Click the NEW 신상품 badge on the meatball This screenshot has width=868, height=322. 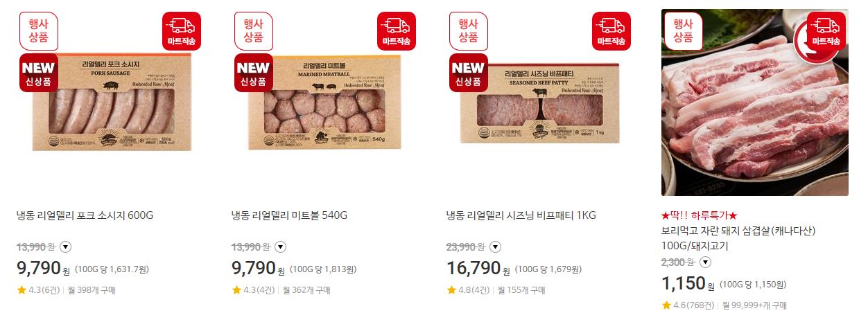[254, 73]
